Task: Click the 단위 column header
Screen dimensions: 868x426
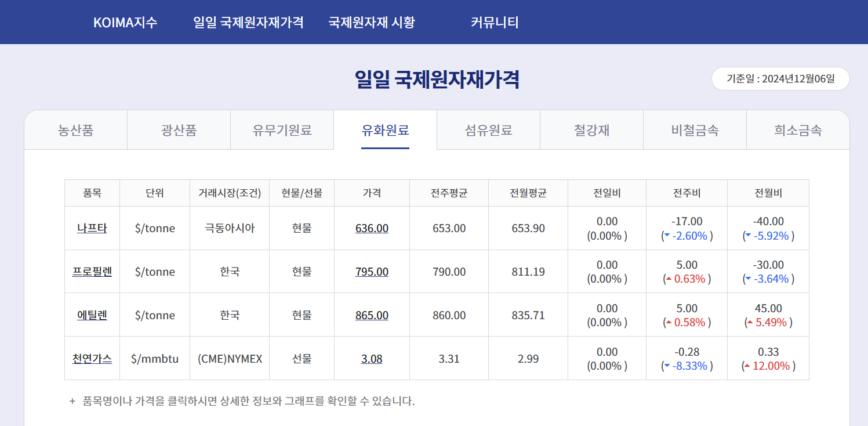Action: [x=155, y=193]
